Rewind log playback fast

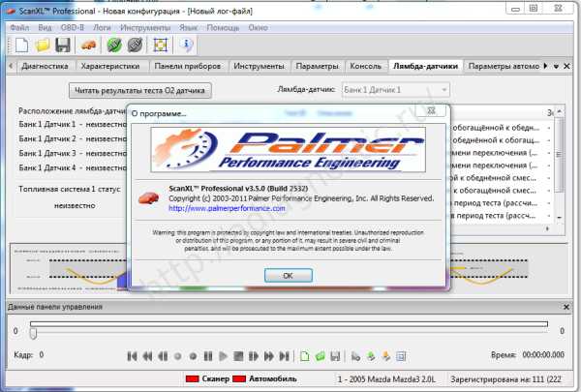point(147,356)
